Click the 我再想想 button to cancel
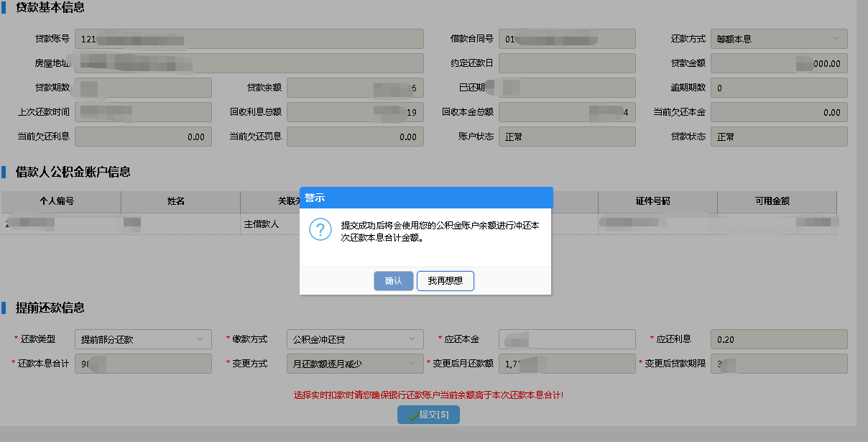 tap(445, 281)
